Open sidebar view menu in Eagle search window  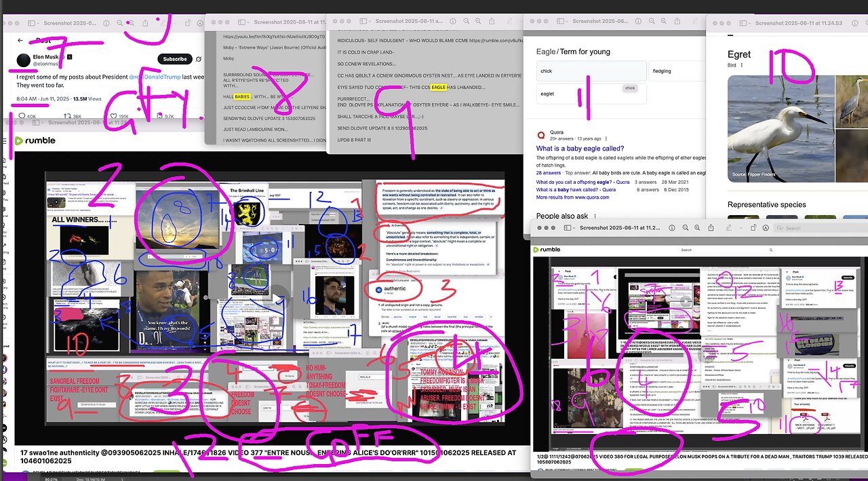click(561, 21)
